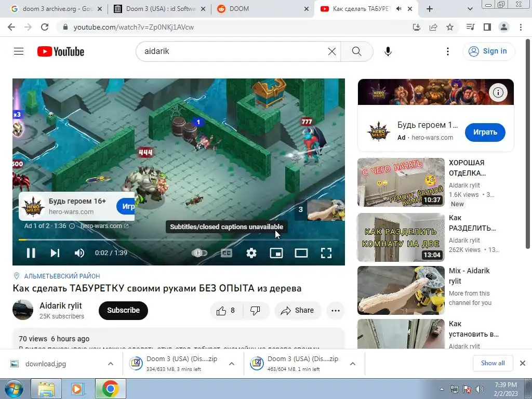Open more actions menu beside Share

coord(336,310)
